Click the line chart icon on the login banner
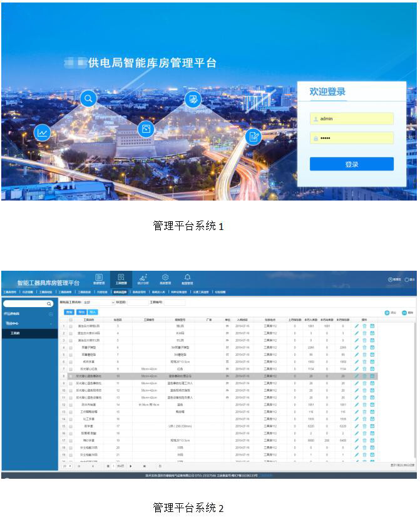 coord(43,132)
